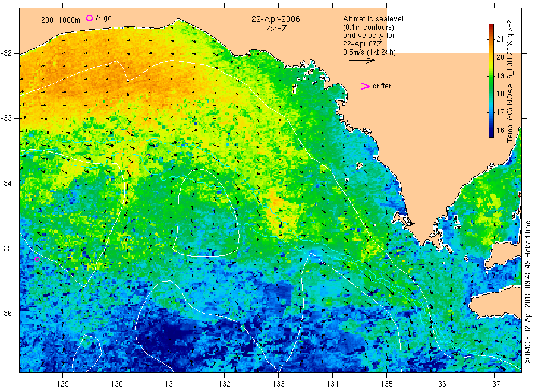
Task: Click latitude axis label -36
Action: (x=6, y=314)
